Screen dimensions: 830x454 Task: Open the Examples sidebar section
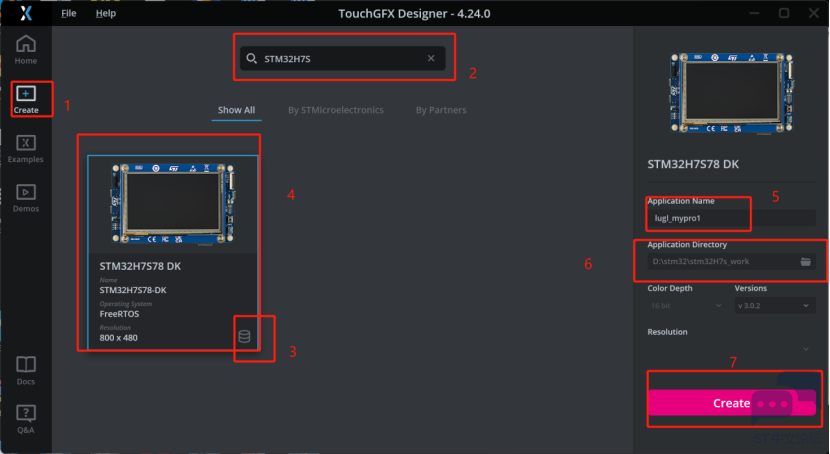point(25,149)
